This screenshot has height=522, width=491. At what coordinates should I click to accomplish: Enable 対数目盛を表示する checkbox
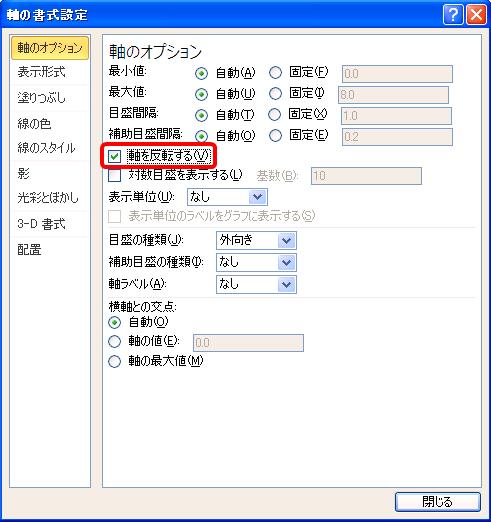pos(114,176)
